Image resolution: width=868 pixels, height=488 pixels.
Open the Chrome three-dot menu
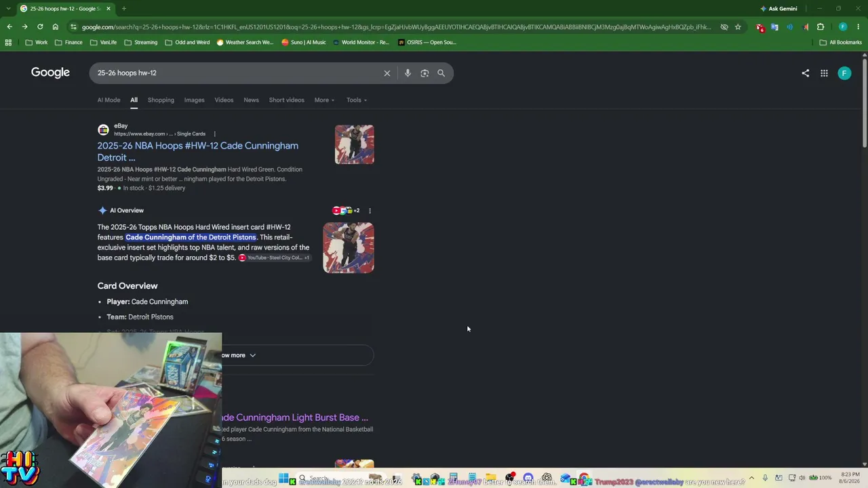tap(858, 27)
